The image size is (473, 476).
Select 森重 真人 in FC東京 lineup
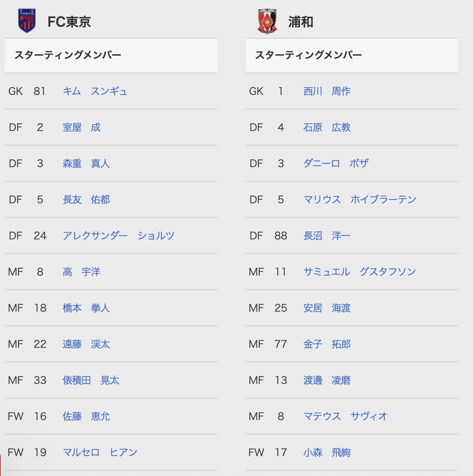coord(86,164)
